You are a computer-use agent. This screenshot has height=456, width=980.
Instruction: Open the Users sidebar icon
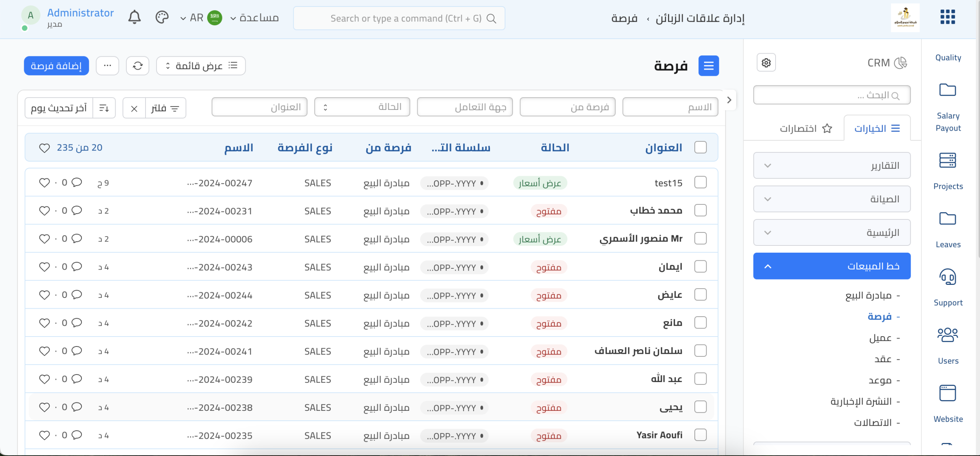click(947, 335)
